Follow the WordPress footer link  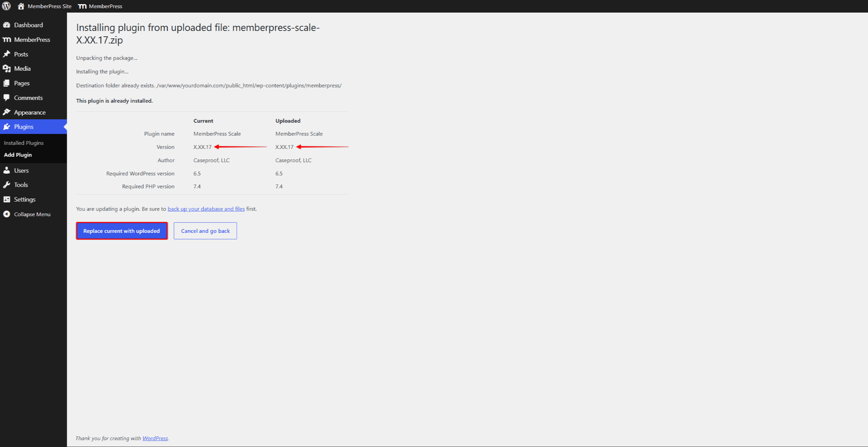155,438
